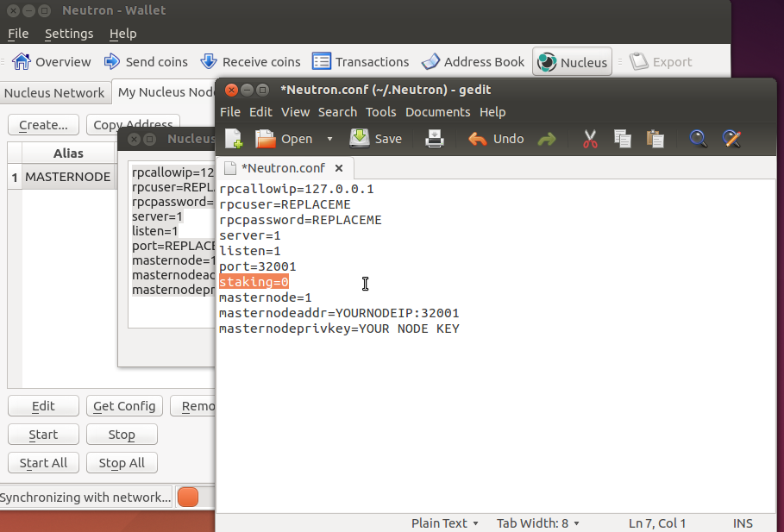Toggle the INS insert mode indicator
Image resolution: width=784 pixels, height=532 pixels.
tap(743, 523)
